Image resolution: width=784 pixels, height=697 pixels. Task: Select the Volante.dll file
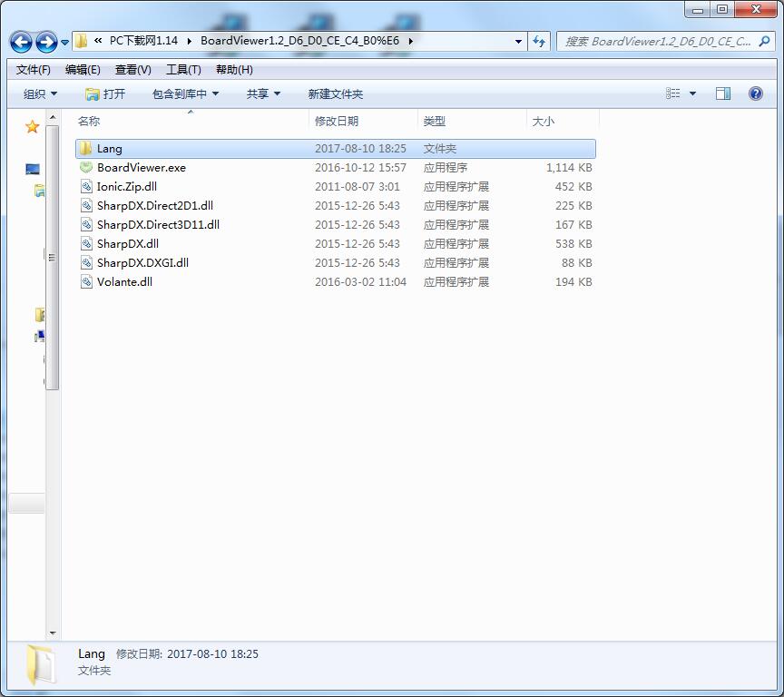pos(124,282)
